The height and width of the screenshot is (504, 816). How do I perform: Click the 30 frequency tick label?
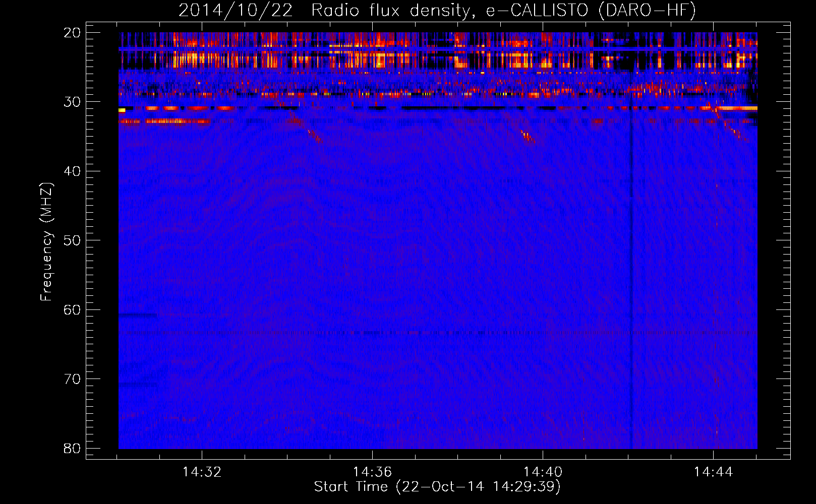[72, 102]
